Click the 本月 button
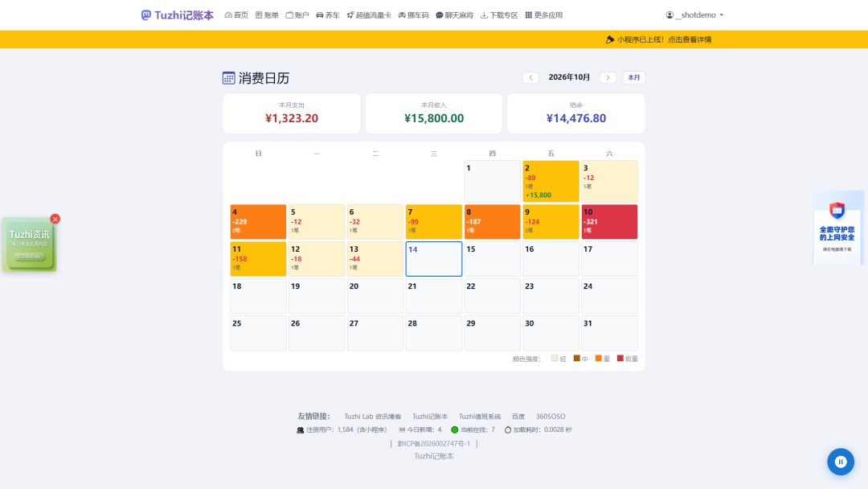Viewport: 868px width, 489px height. 634,77
